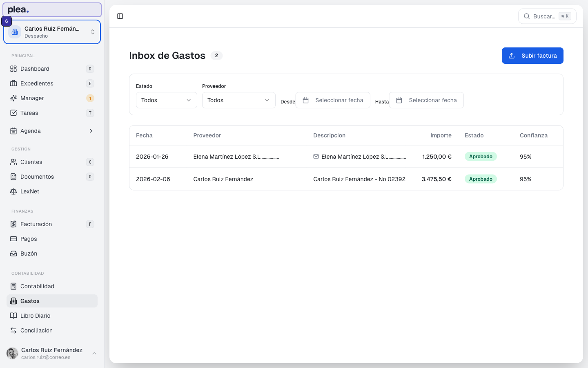The height and width of the screenshot is (368, 588).
Task: Expand the Despacho workspace switcher
Action: coord(52,32)
